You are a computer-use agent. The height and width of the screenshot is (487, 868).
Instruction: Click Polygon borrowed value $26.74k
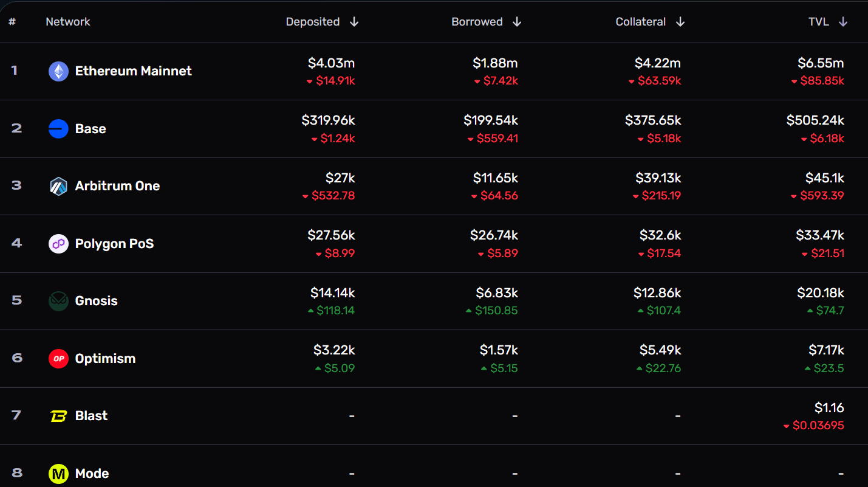pyautogui.click(x=494, y=235)
